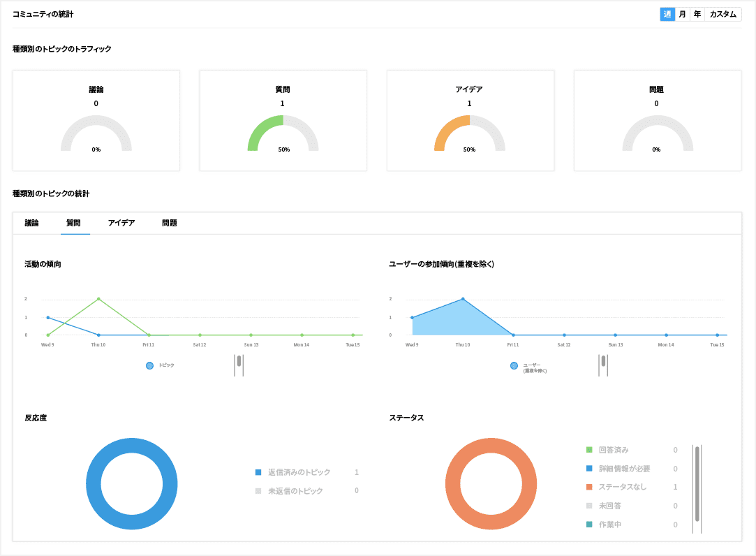The image size is (756, 556).
Task: Click the 作業中 legend label
Action: [x=610, y=525]
